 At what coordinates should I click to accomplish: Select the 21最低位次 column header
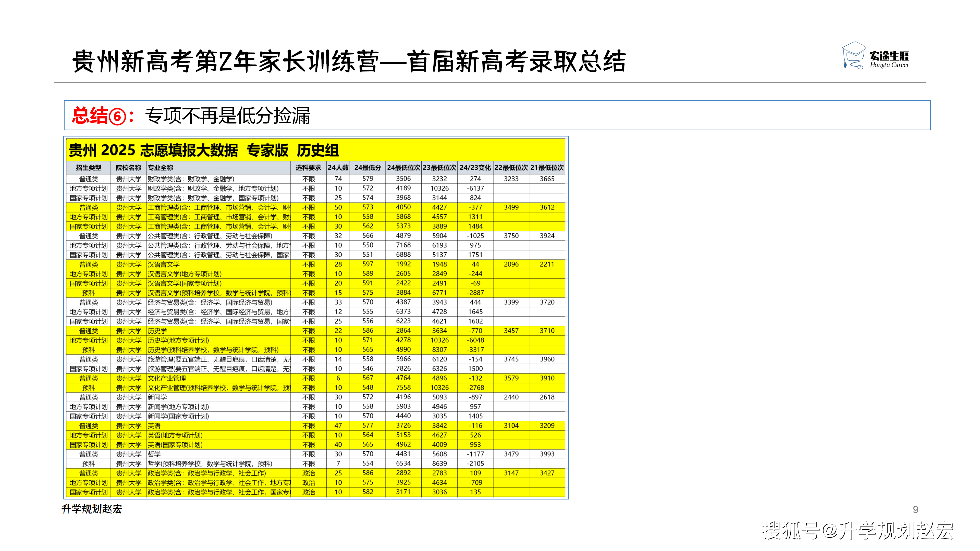click(x=547, y=168)
